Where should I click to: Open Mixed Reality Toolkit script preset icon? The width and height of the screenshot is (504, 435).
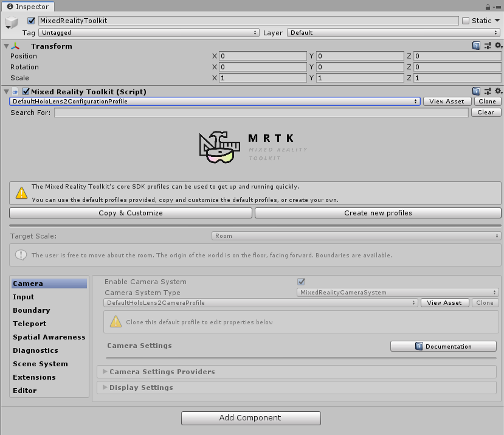point(488,91)
